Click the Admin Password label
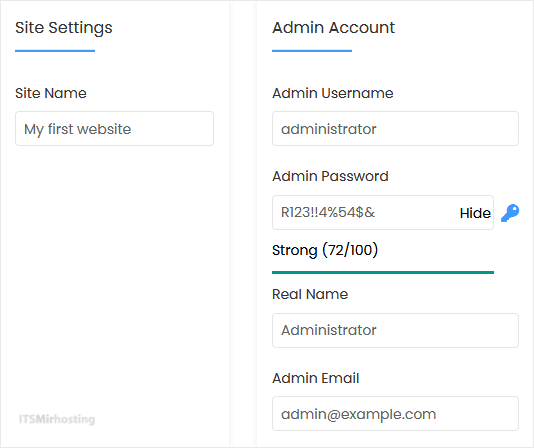The width and height of the screenshot is (534, 448). [x=330, y=176]
